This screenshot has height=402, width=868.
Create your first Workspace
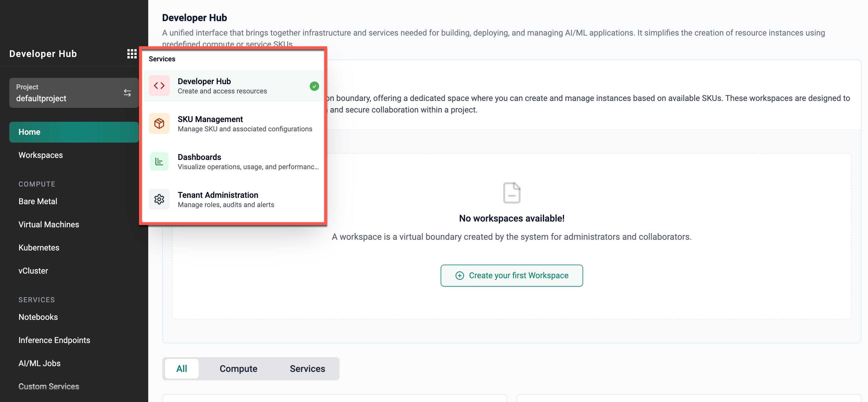click(x=512, y=275)
